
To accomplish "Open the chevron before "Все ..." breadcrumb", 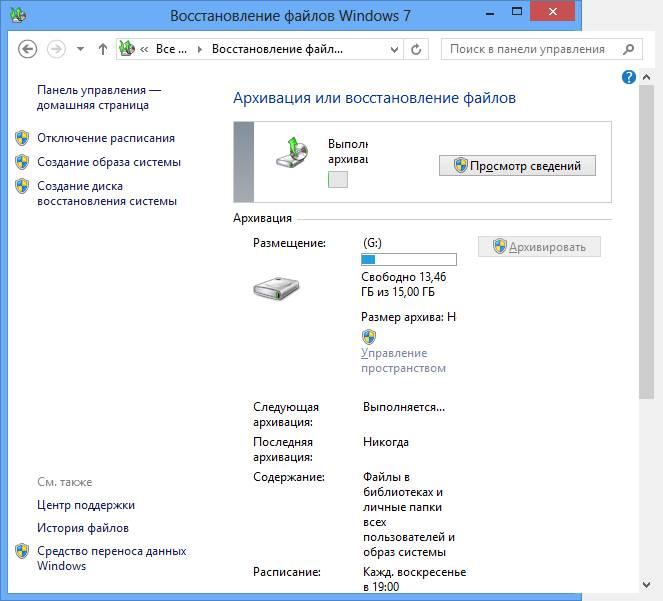I will click(144, 49).
